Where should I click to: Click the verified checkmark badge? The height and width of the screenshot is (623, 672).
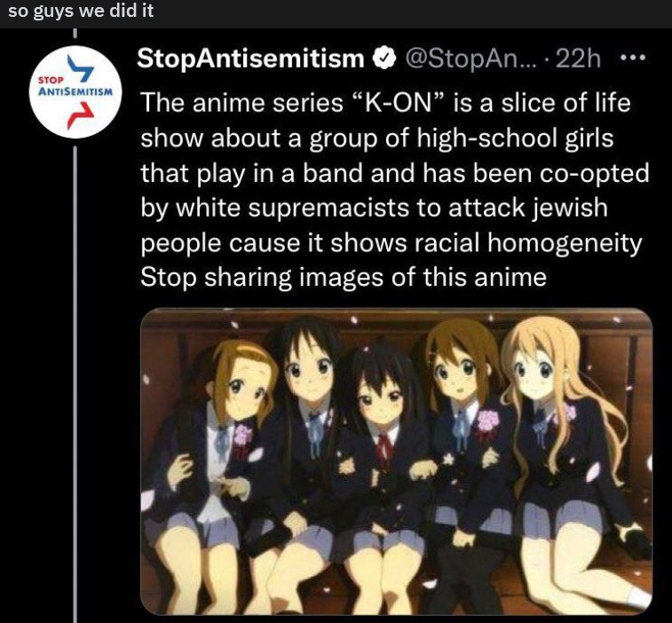coord(385,59)
